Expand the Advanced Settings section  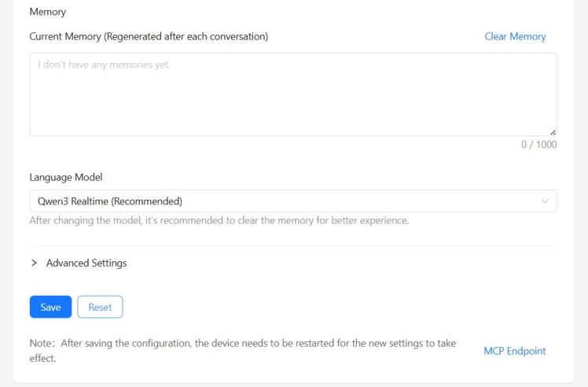click(x=86, y=263)
